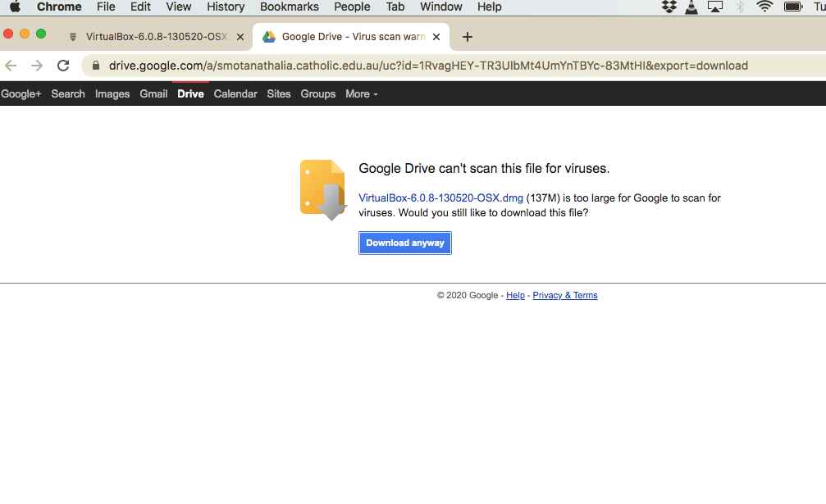Open Calendar in the Google bar

(235, 94)
